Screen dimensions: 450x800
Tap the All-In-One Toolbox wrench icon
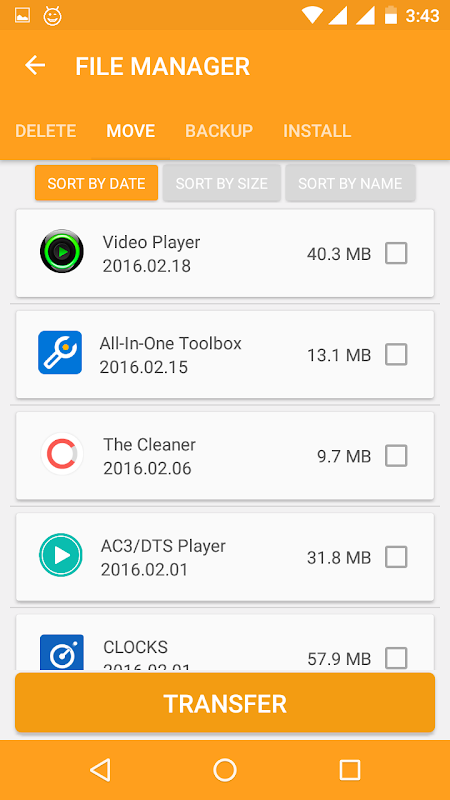tap(60, 353)
